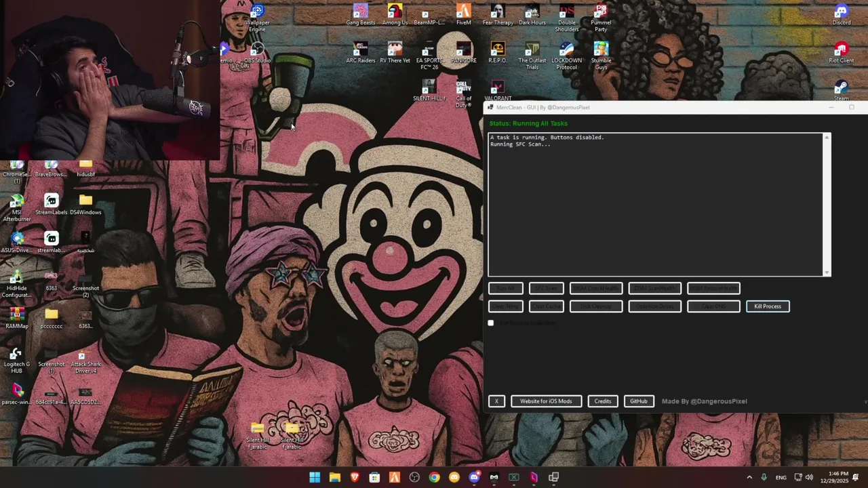Launch R.E.P.O. from the desktop
Image resolution: width=868 pixels, height=488 pixels.
(498, 53)
